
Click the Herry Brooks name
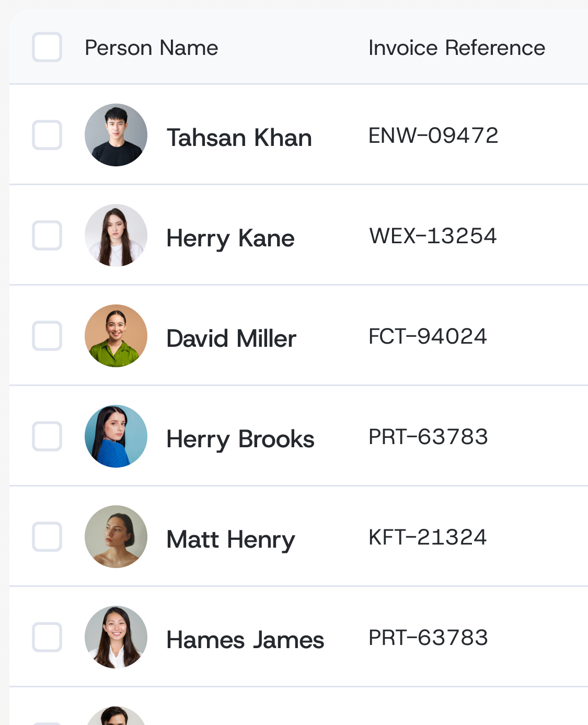click(240, 439)
